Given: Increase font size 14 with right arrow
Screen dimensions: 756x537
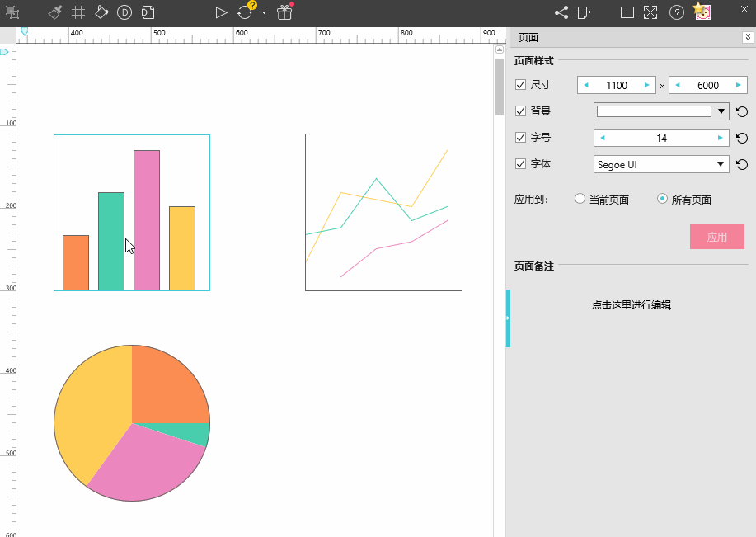Looking at the screenshot, I should (721, 138).
